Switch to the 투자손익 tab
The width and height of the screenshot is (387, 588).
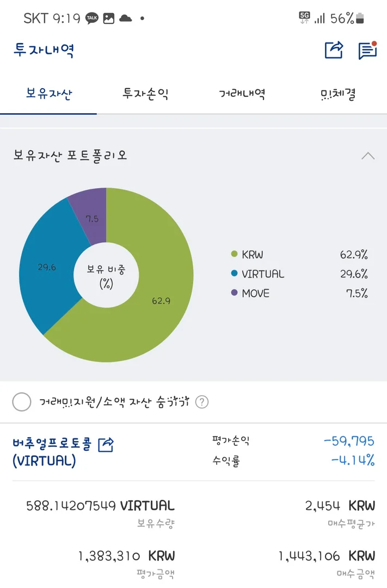click(145, 94)
